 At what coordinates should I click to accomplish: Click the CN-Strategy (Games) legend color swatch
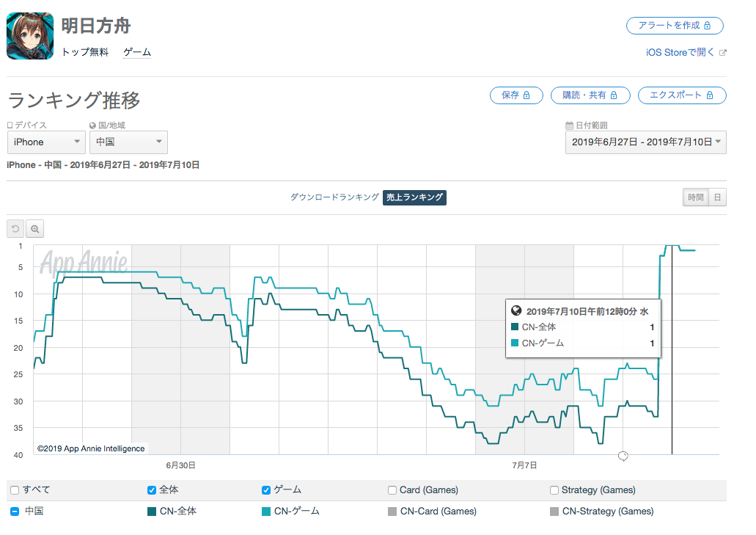tap(554, 512)
